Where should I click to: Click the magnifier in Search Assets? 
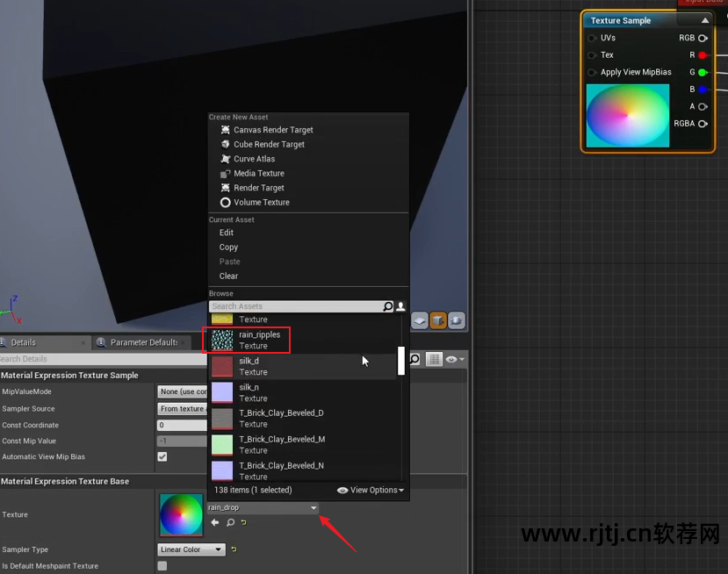click(x=387, y=306)
